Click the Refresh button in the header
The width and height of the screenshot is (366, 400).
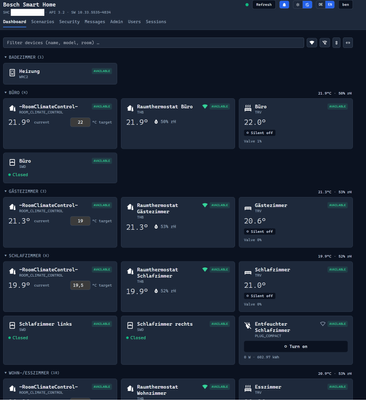(x=264, y=5)
